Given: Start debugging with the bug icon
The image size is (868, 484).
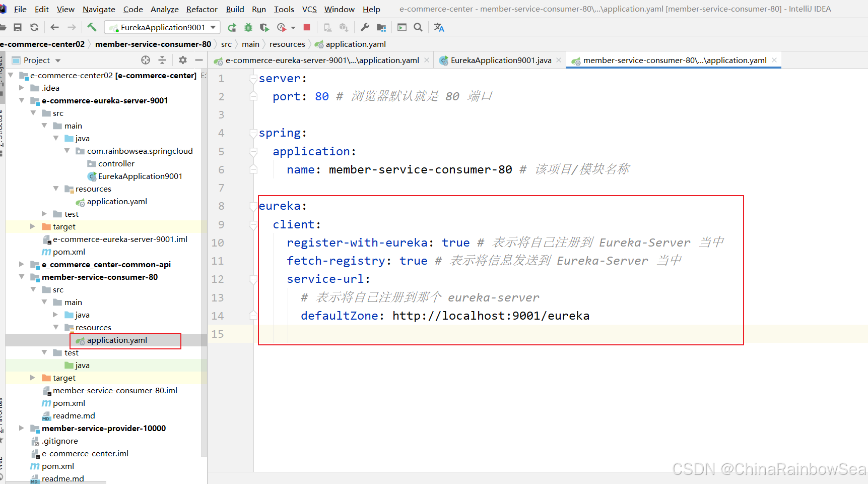Looking at the screenshot, I should 248,27.
